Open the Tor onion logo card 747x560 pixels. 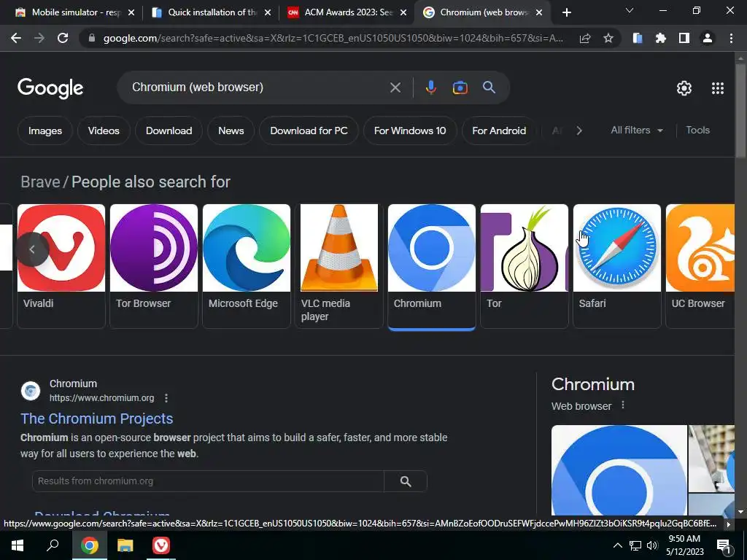524,266
